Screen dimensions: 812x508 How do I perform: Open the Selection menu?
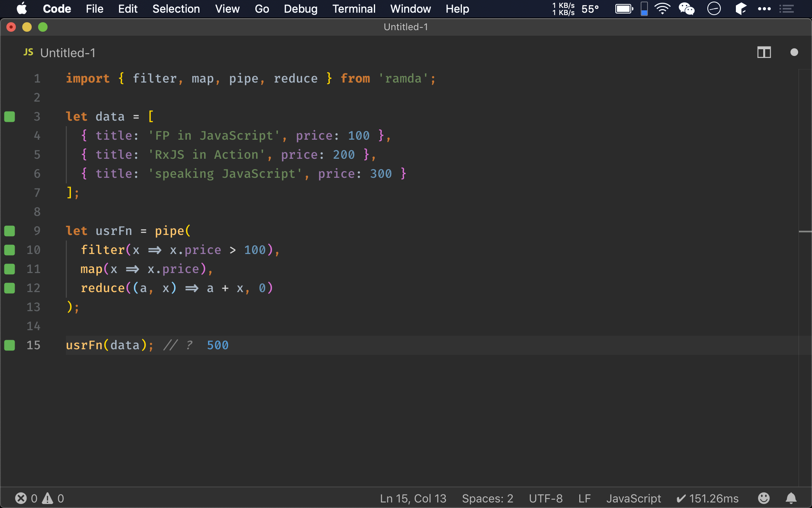[x=176, y=9]
